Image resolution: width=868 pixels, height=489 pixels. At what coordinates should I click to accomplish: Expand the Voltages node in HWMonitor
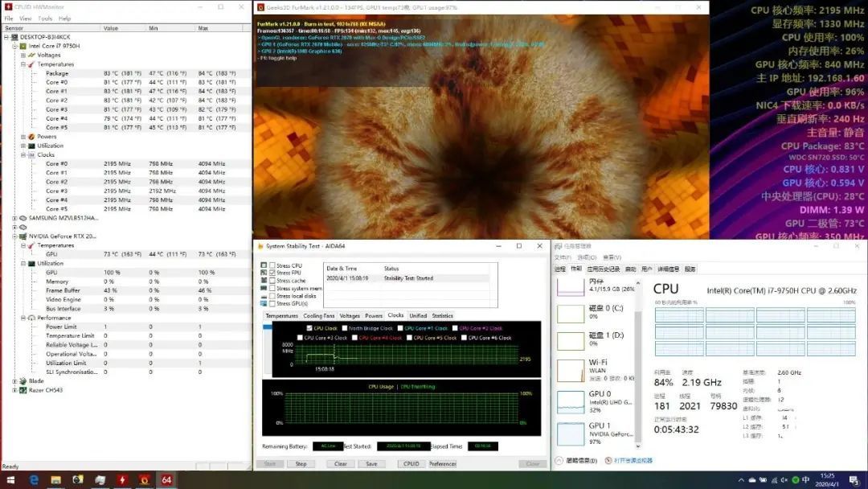point(23,55)
